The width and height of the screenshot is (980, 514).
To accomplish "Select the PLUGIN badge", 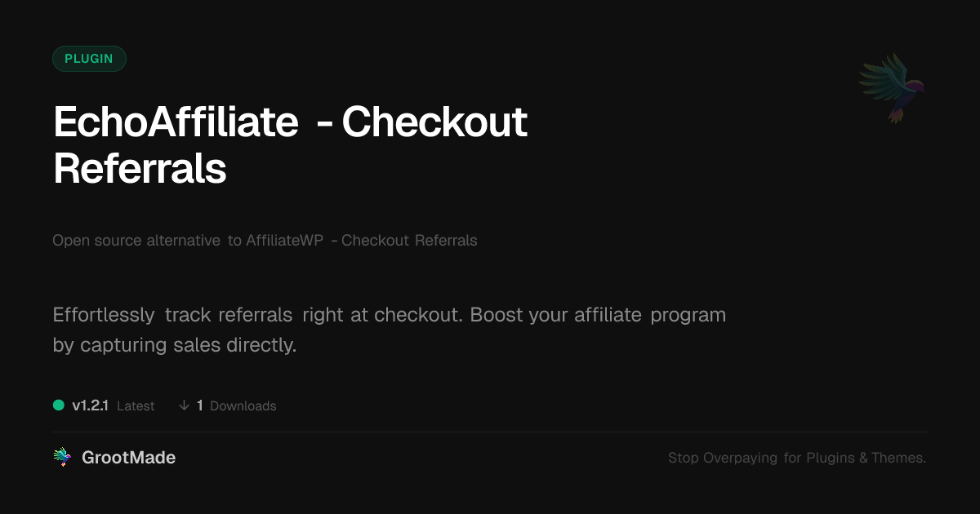I will click(89, 59).
